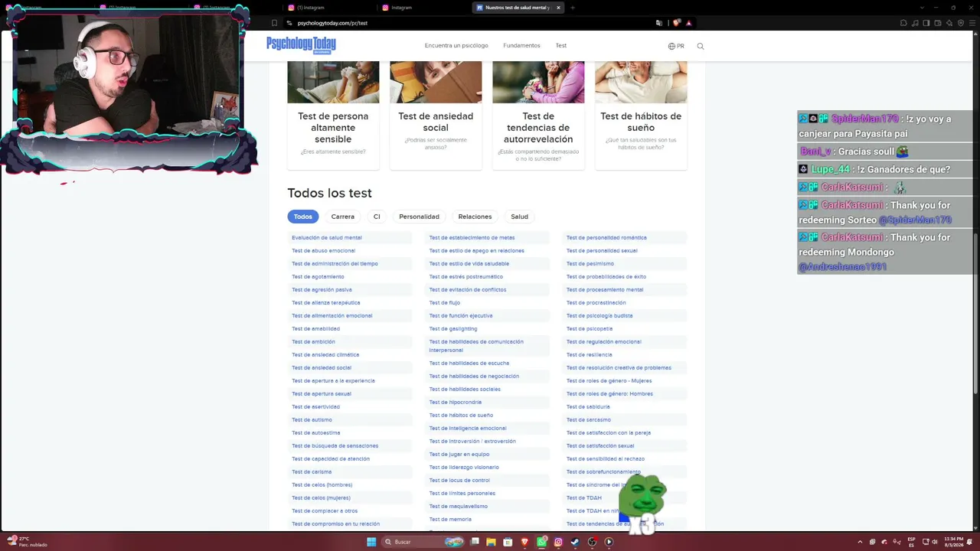Image resolution: width=980 pixels, height=551 pixels.
Task: Open Test de procrastinación link
Action: pos(596,303)
